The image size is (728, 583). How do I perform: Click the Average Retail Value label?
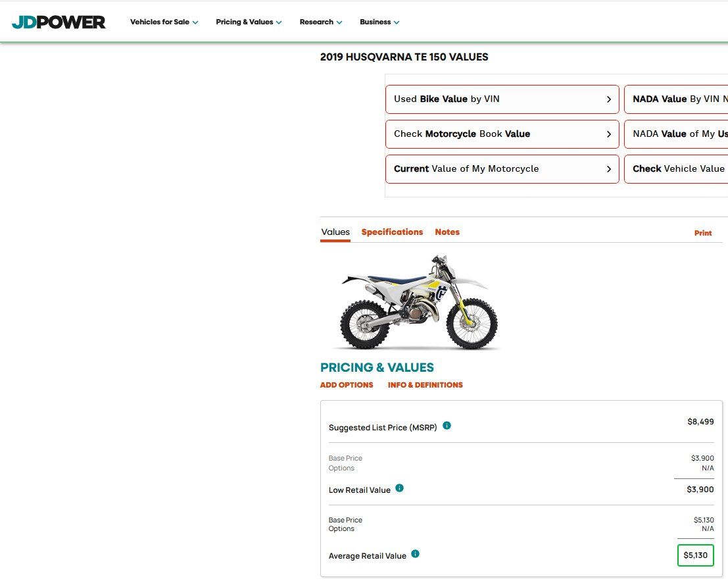coord(367,556)
